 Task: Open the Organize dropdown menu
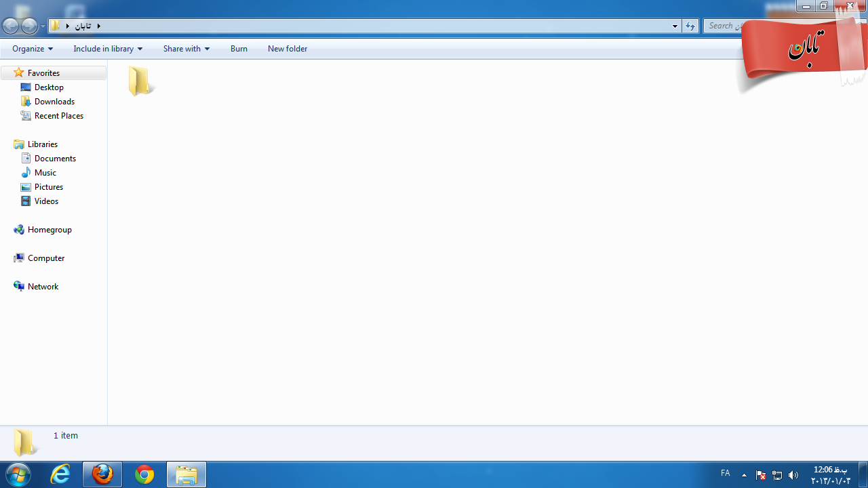32,49
